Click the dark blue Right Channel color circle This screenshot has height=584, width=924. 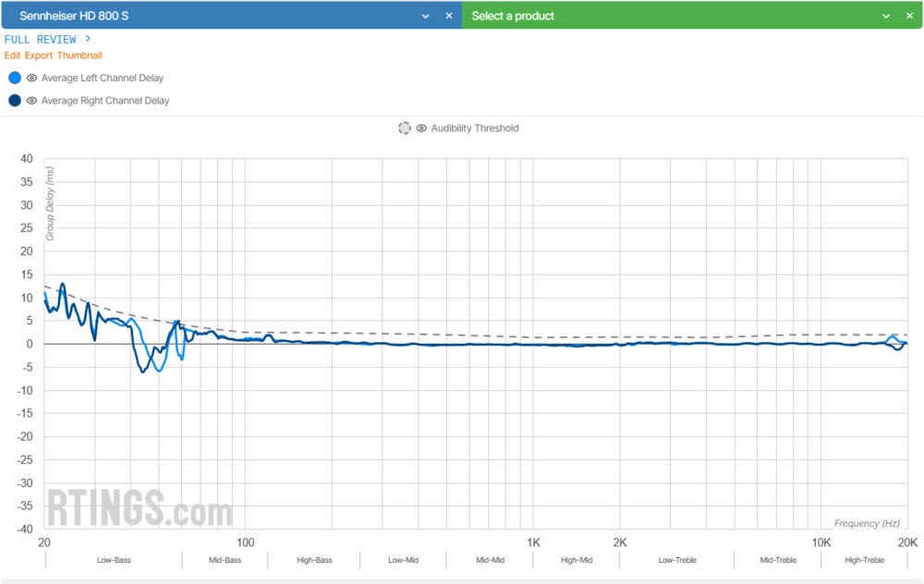(x=15, y=101)
